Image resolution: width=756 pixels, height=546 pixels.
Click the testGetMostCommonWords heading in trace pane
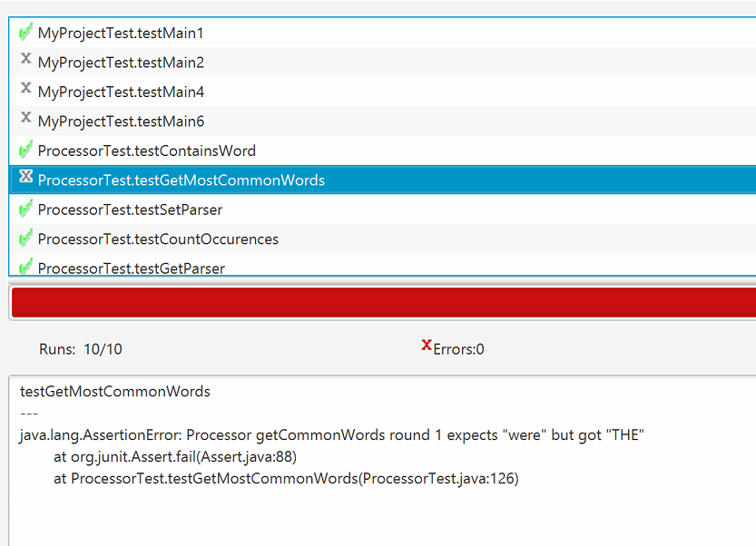coord(115,391)
